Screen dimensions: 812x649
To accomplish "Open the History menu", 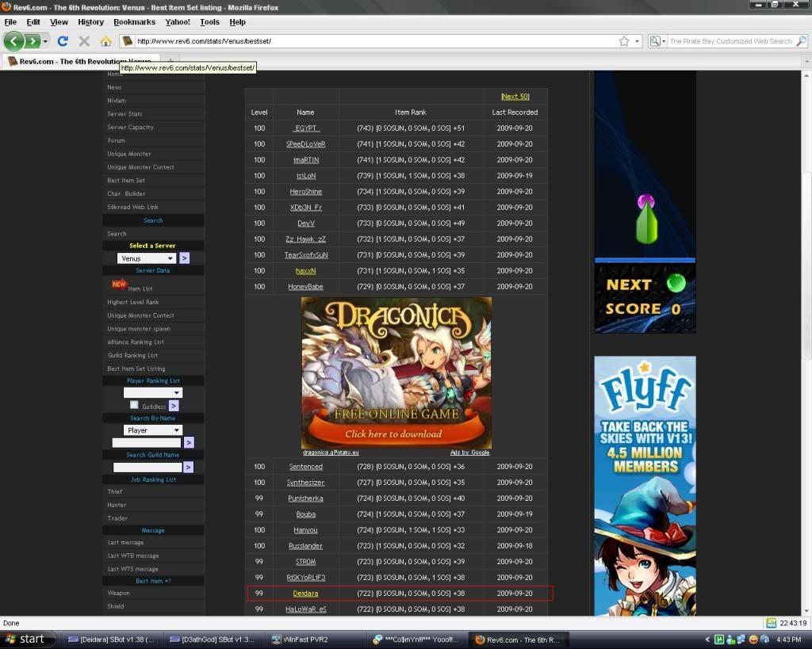I will coord(91,22).
